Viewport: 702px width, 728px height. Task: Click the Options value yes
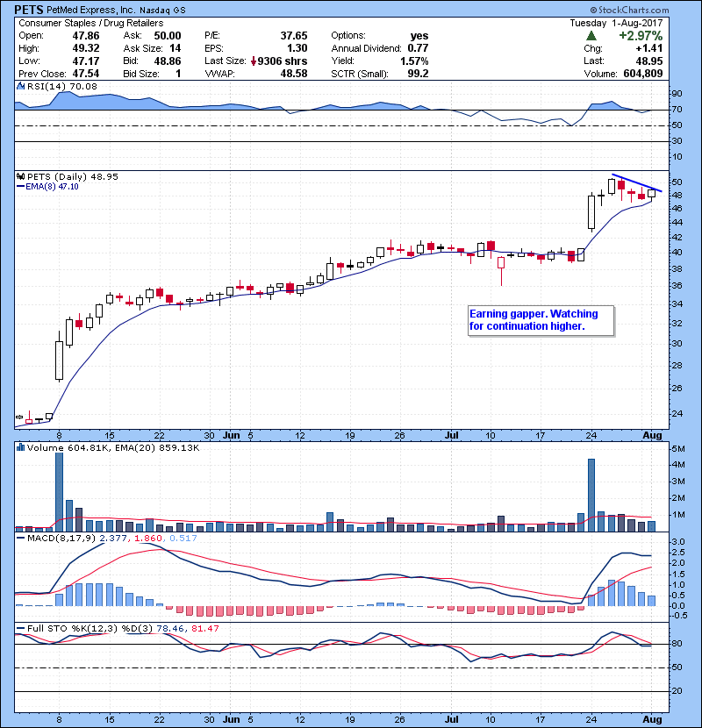coord(419,36)
